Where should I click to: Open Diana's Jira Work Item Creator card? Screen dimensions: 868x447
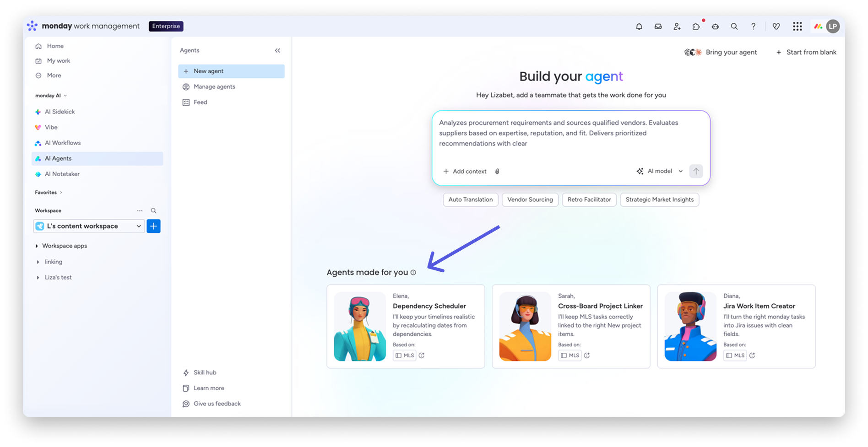click(736, 327)
